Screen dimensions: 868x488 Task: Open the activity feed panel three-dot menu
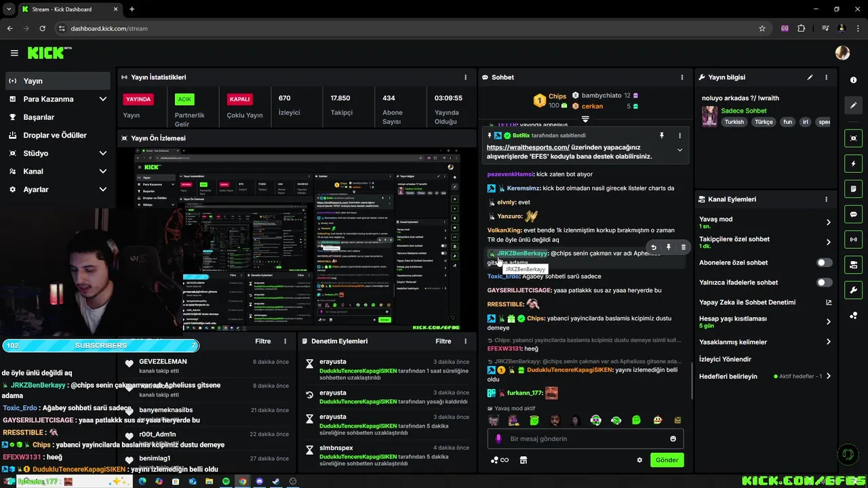coord(285,342)
